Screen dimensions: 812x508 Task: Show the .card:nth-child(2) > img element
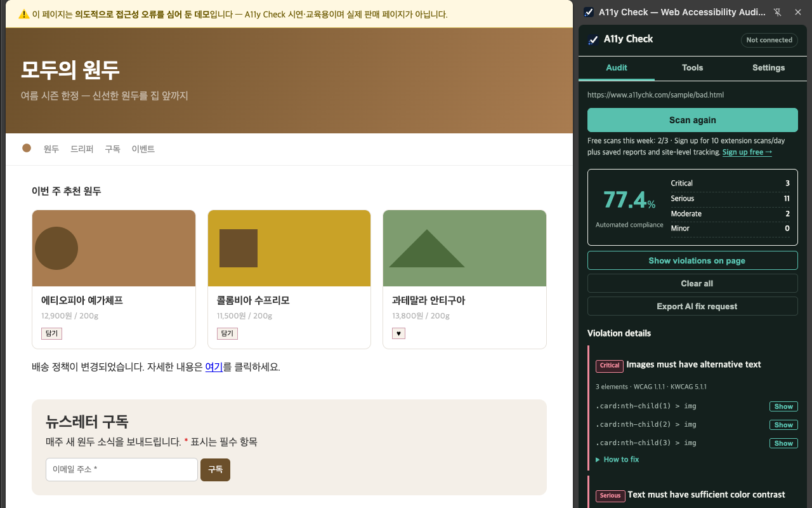tap(783, 425)
